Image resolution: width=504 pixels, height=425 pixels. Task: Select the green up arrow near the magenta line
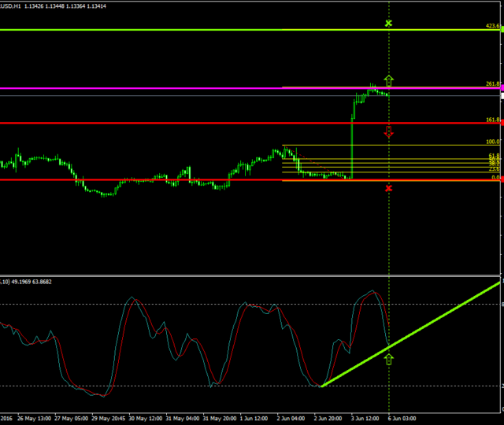(x=388, y=80)
